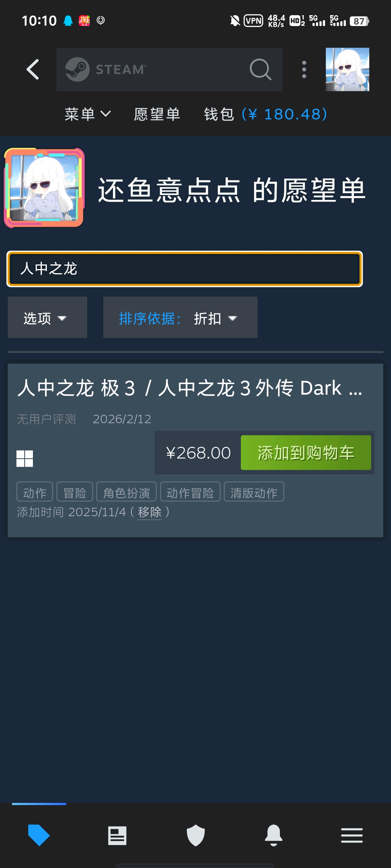Click the wishlist owner avatar with frame
Viewport: 391px width, 868px height.
[44, 188]
